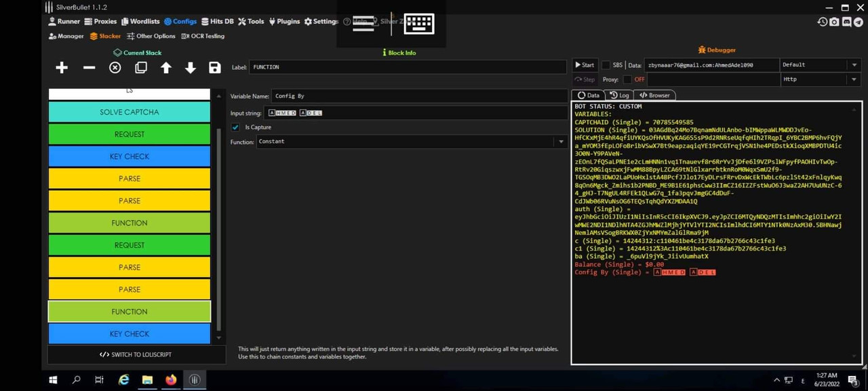Switch to the Manager sub-tab
The image size is (868, 391).
(66, 37)
